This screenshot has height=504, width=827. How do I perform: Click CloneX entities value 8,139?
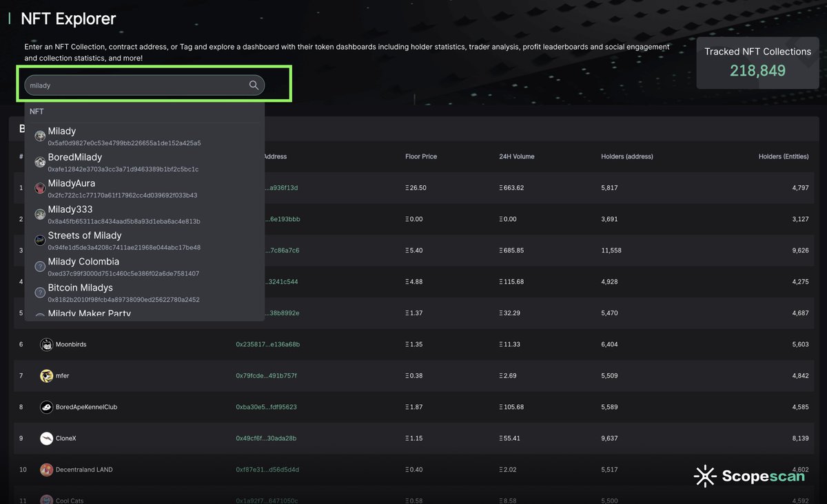coord(799,439)
